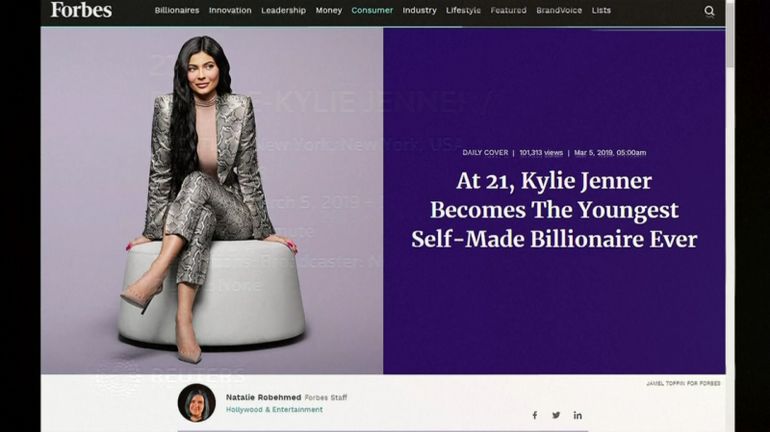
Task: Open Hollywood & Entertainment link
Action: tap(274, 409)
